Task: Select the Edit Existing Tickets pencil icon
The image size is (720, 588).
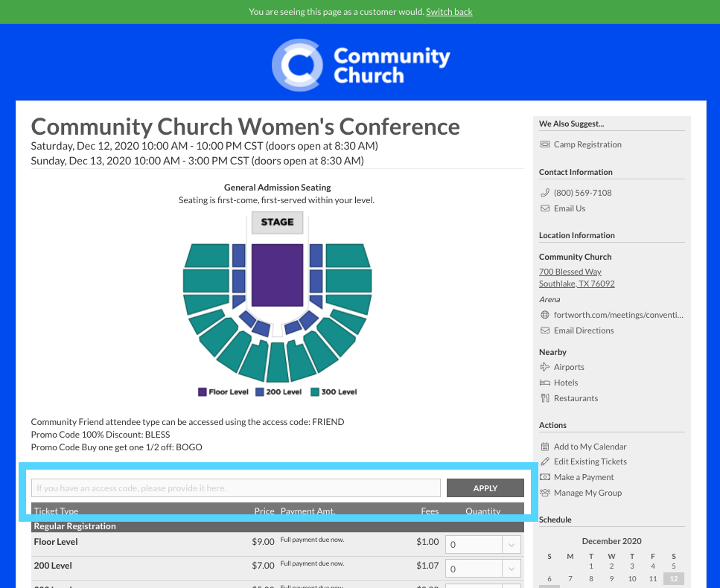Action: tap(544, 461)
